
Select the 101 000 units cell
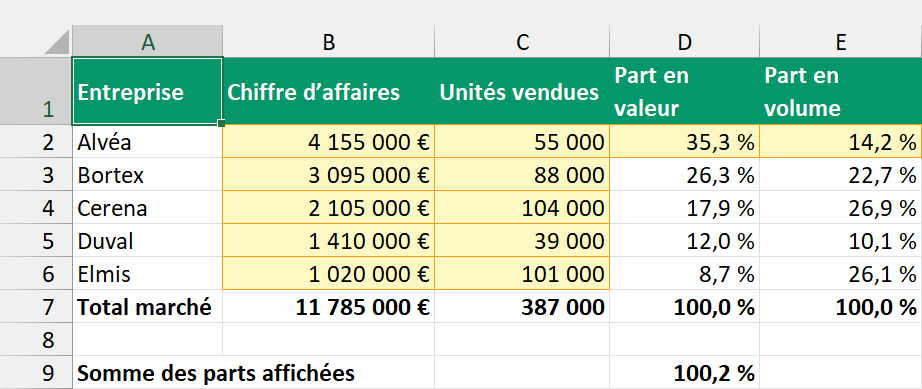(522, 273)
